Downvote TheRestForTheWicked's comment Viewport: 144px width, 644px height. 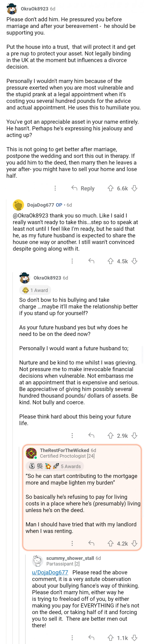tap(135, 543)
